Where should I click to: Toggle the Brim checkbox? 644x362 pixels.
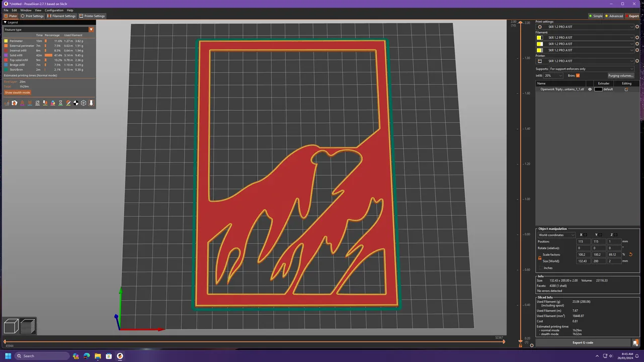click(578, 75)
